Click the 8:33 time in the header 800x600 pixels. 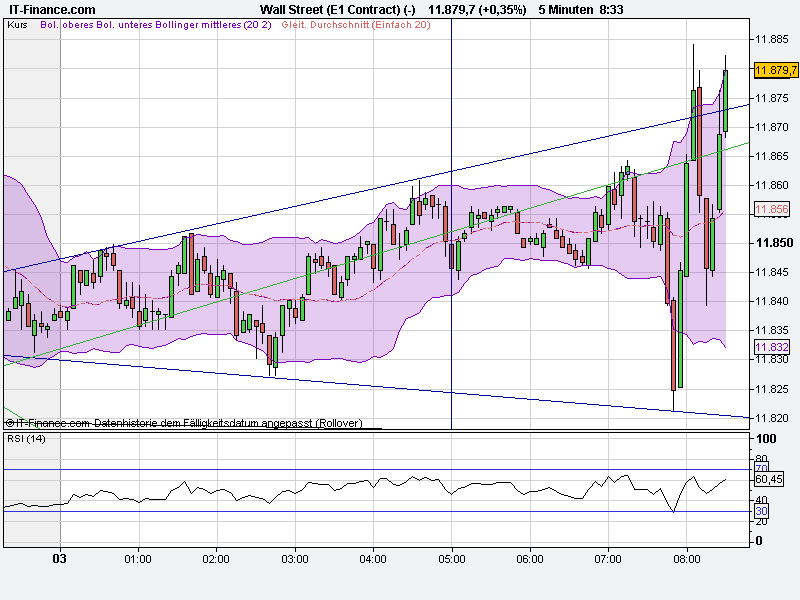click(x=611, y=9)
